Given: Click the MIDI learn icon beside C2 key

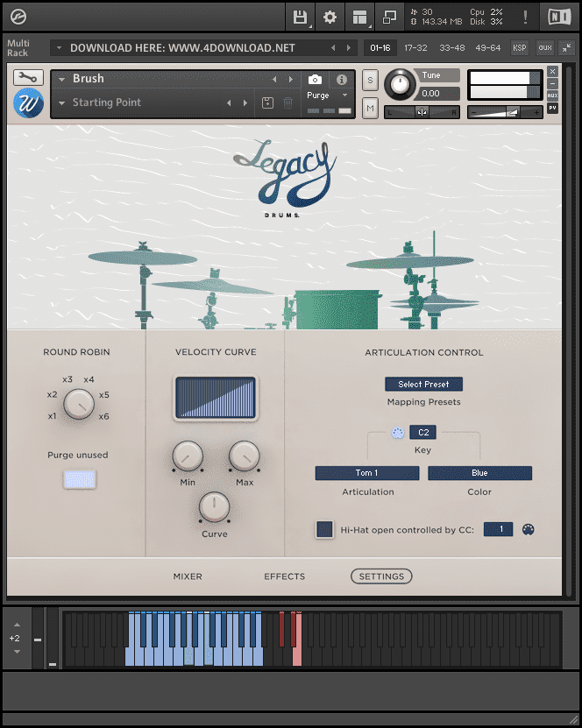Looking at the screenshot, I should point(398,433).
